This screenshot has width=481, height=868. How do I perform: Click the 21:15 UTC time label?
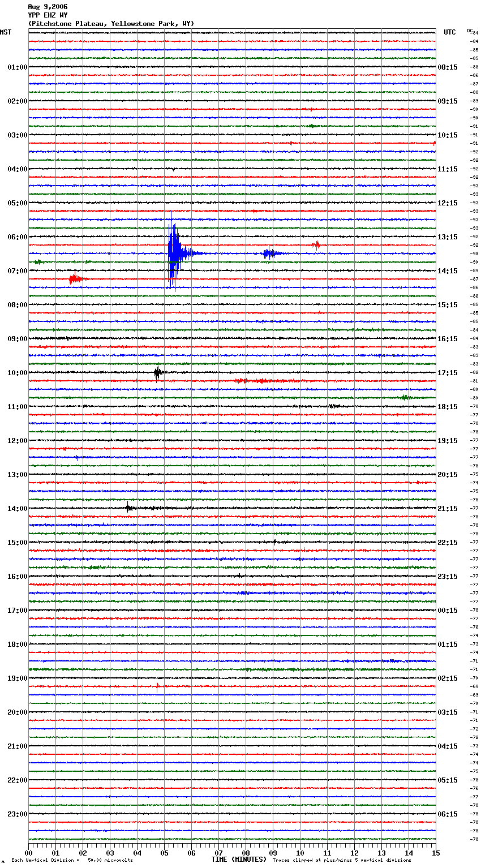[448, 509]
